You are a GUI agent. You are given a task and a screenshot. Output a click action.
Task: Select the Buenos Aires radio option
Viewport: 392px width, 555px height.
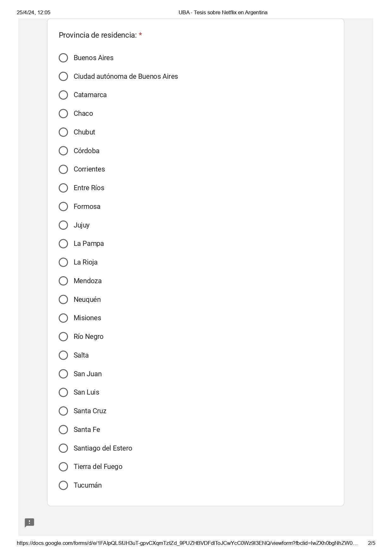pyautogui.click(x=63, y=58)
